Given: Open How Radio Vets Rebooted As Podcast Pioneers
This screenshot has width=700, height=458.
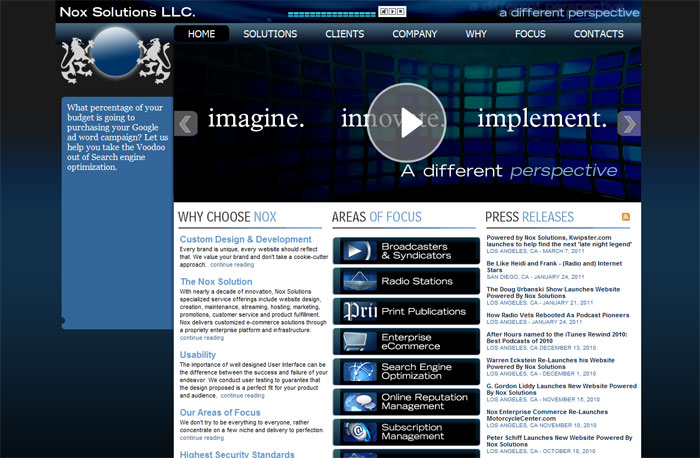Looking at the screenshot, I should click(x=558, y=315).
